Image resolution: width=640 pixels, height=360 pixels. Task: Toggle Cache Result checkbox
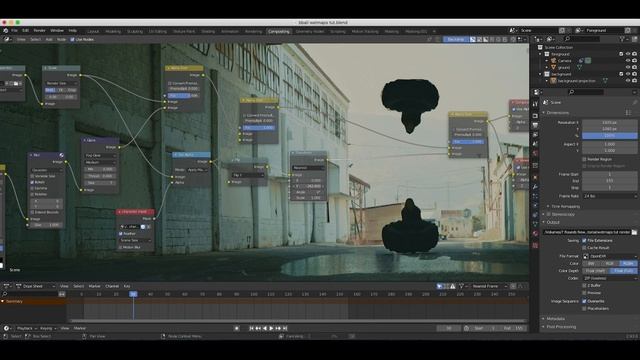(584, 248)
